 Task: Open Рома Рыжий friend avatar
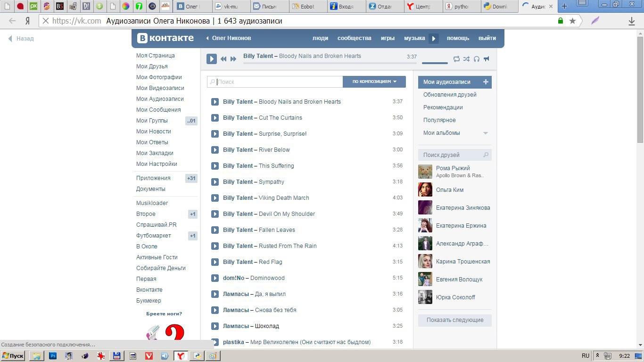(x=425, y=172)
